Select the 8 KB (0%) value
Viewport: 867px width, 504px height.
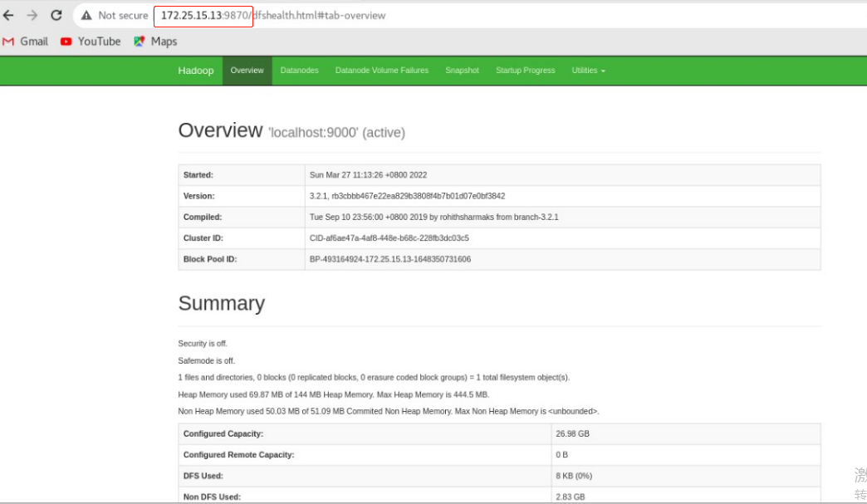(574, 476)
